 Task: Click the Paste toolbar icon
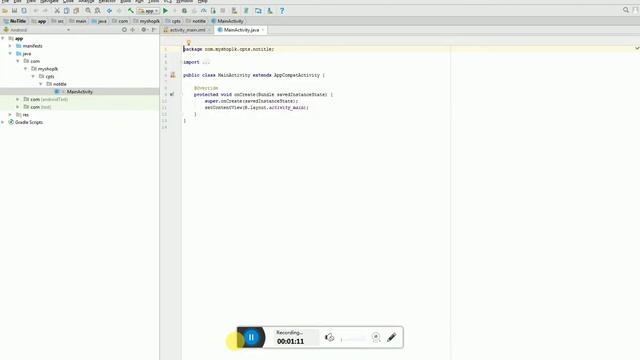click(76, 11)
